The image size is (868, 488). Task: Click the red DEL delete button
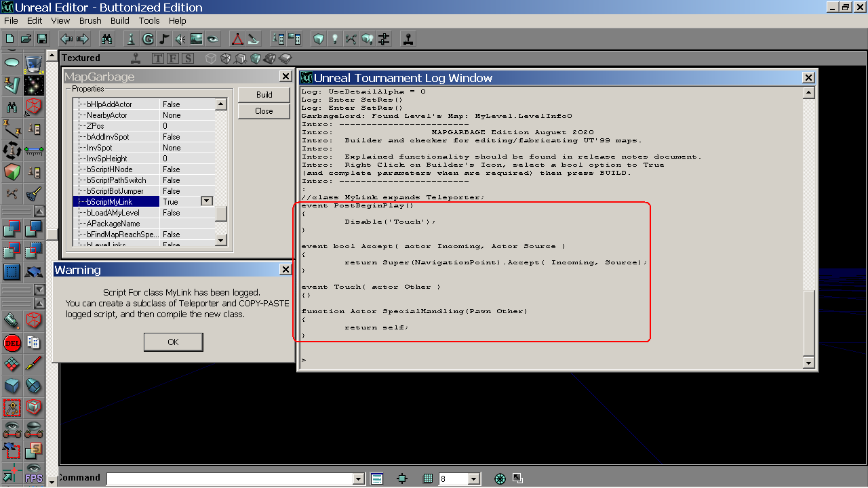pyautogui.click(x=12, y=343)
